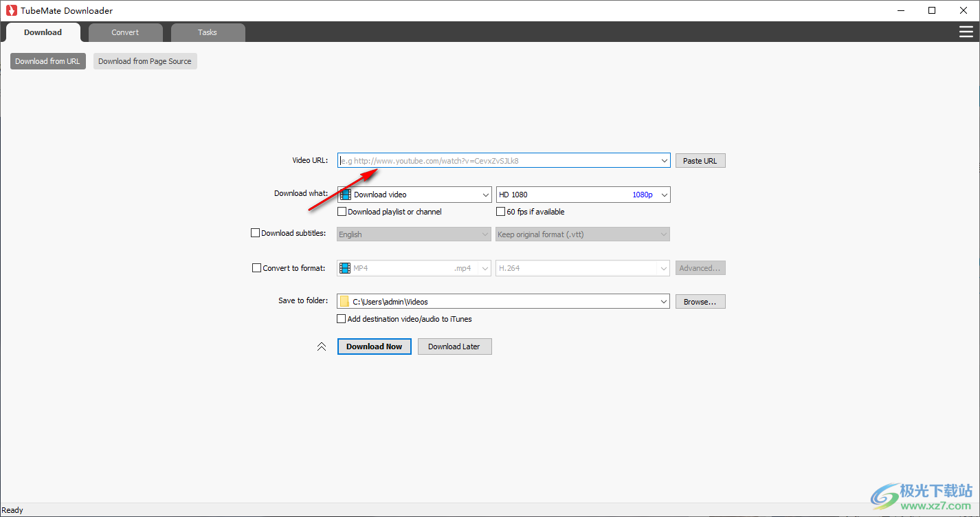Image resolution: width=980 pixels, height=517 pixels.
Task: Tick Add destination video/audio to iTunes
Action: point(341,319)
